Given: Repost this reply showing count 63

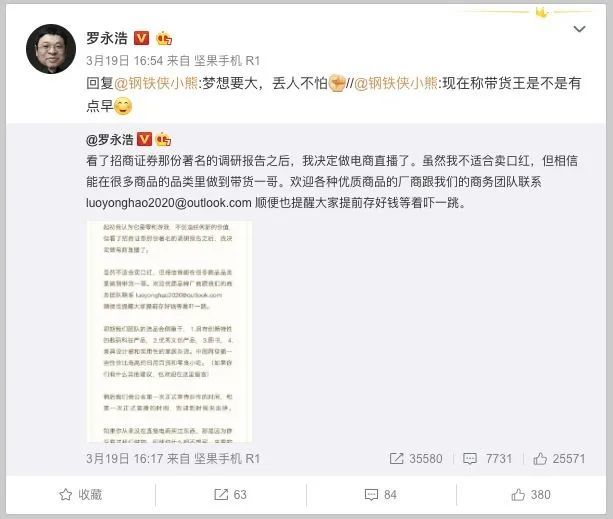Looking at the screenshot, I should tap(230, 494).
